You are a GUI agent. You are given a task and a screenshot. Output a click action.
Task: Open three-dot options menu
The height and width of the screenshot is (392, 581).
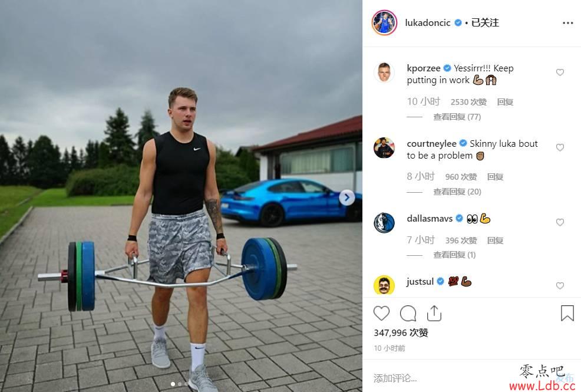(x=567, y=23)
